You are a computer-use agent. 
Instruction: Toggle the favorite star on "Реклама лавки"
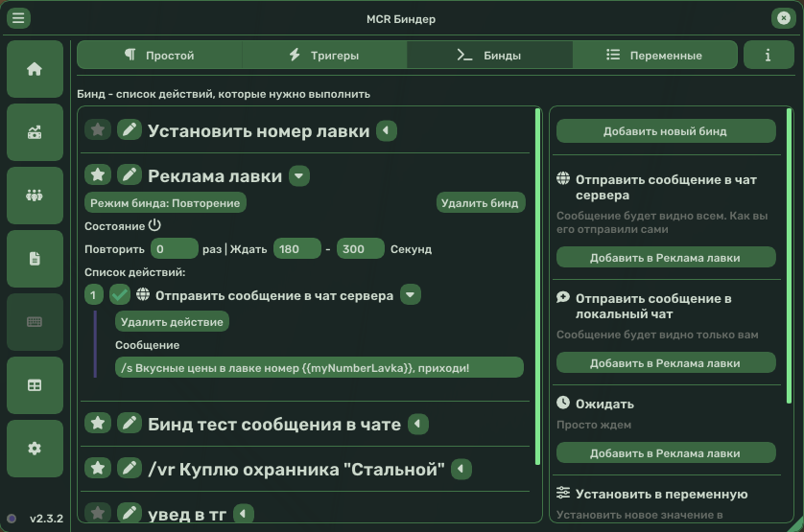(x=98, y=175)
